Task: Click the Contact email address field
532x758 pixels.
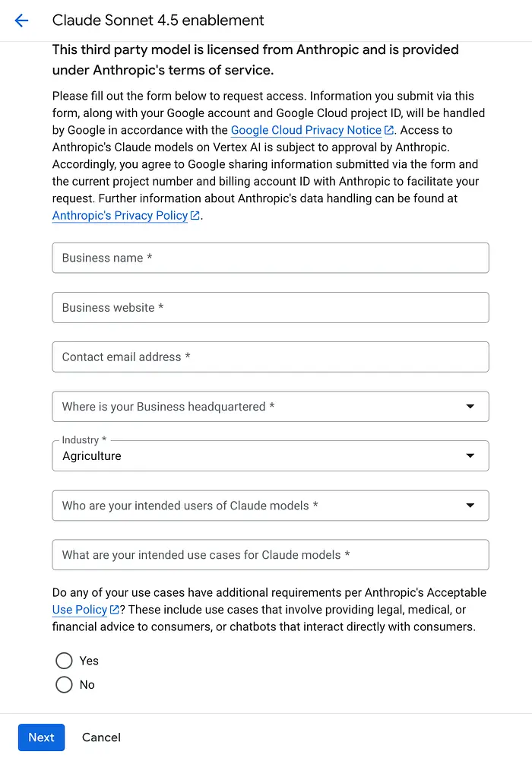Action: 271,357
